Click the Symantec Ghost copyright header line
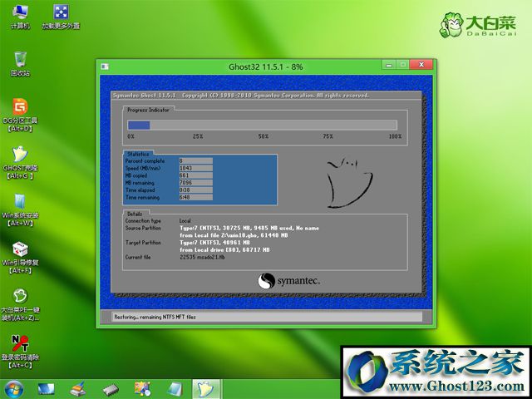Screen dimensions: 532x399 tap(241, 96)
